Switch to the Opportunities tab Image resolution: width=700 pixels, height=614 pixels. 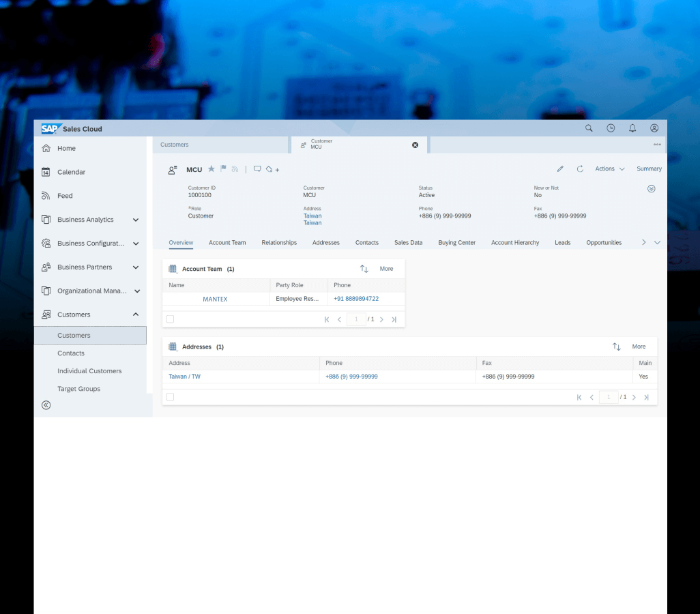(x=604, y=242)
